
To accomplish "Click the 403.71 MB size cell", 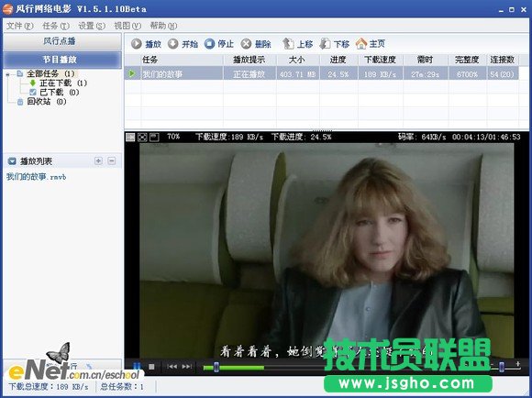I will click(297, 73).
